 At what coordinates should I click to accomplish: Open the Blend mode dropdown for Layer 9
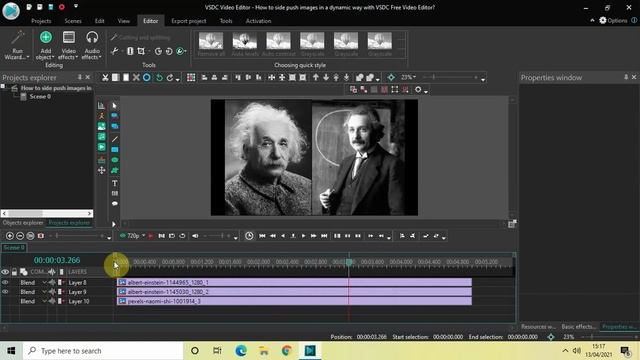44,292
